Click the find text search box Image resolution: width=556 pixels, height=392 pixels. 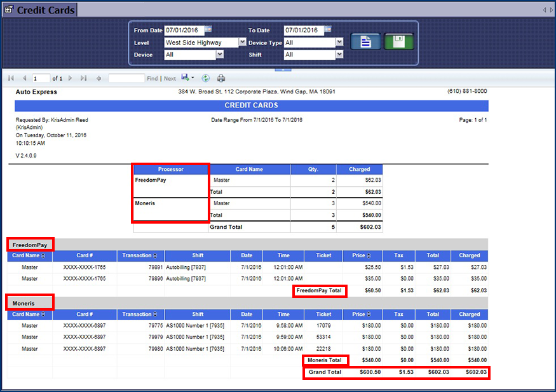[126, 78]
